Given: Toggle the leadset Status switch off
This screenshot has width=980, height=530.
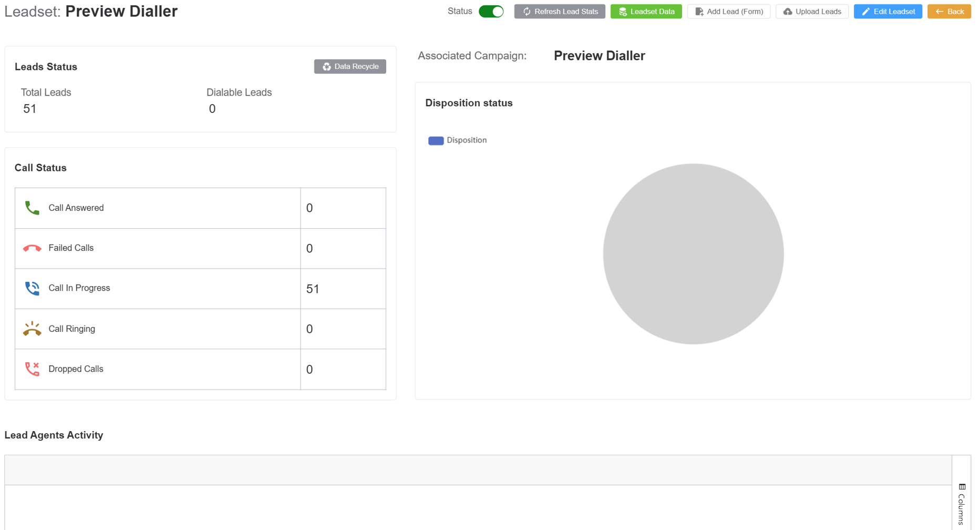Looking at the screenshot, I should coord(491,12).
